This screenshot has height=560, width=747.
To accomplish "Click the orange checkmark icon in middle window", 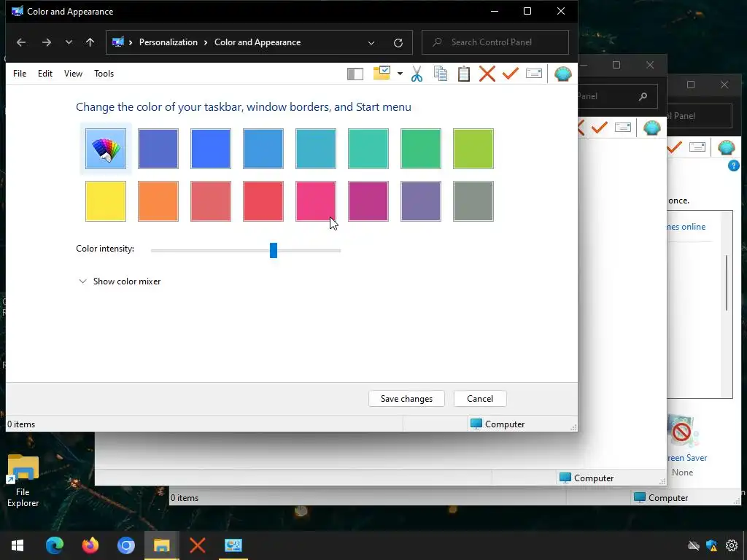I will click(x=600, y=128).
